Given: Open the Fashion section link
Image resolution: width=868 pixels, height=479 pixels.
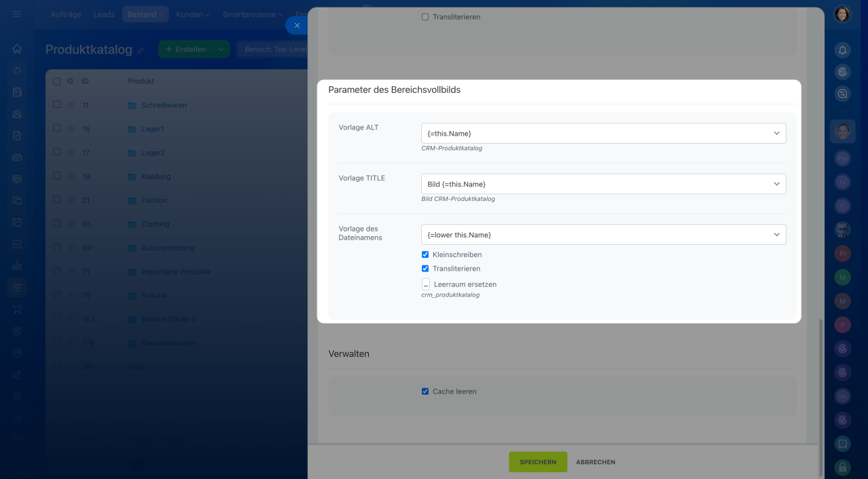Looking at the screenshot, I should tap(154, 200).
